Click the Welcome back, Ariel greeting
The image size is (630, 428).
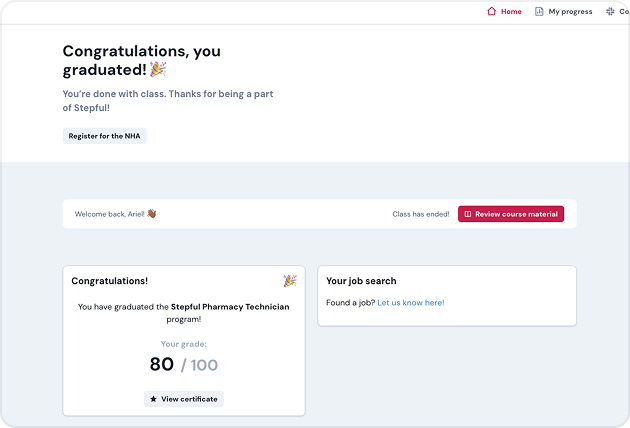(x=109, y=214)
